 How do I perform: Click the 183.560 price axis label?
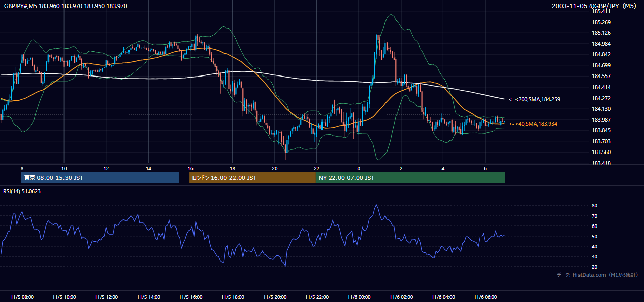[601, 152]
